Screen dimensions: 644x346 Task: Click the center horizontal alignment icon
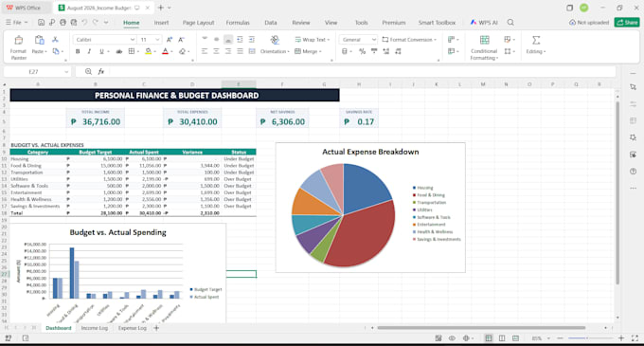point(216,51)
